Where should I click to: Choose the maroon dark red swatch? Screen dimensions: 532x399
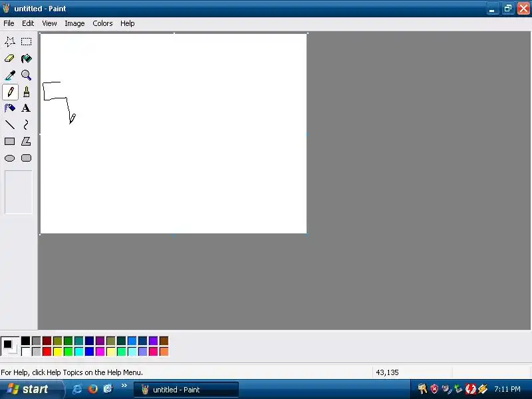tap(47, 340)
